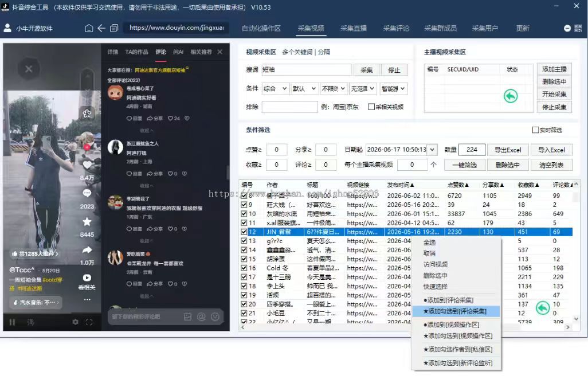
Task: Pause the video playback
Action: click(13, 322)
